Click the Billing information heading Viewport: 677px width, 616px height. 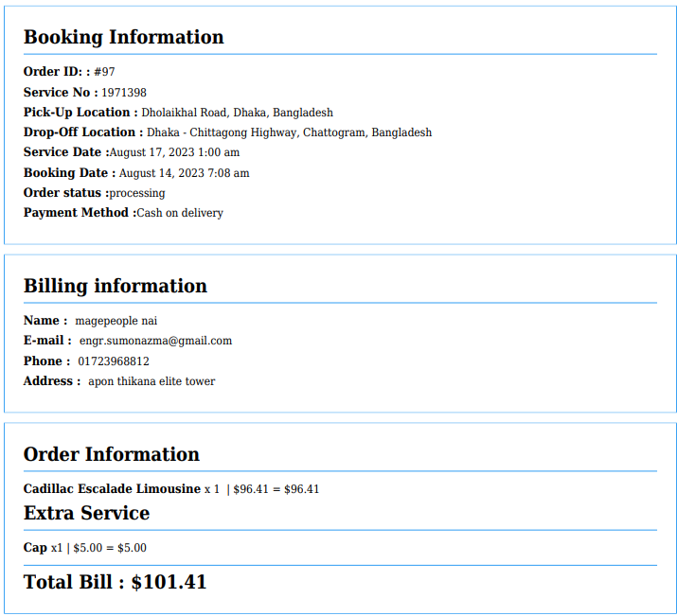click(x=115, y=287)
